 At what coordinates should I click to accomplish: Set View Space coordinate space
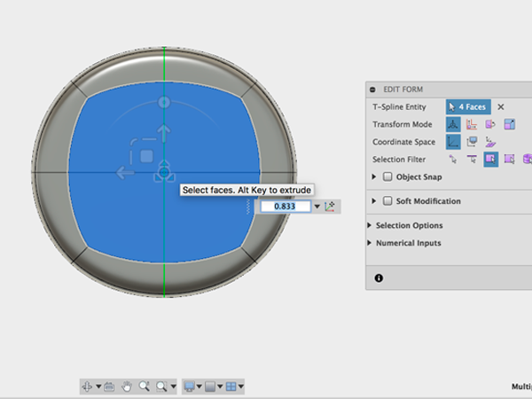(472, 142)
